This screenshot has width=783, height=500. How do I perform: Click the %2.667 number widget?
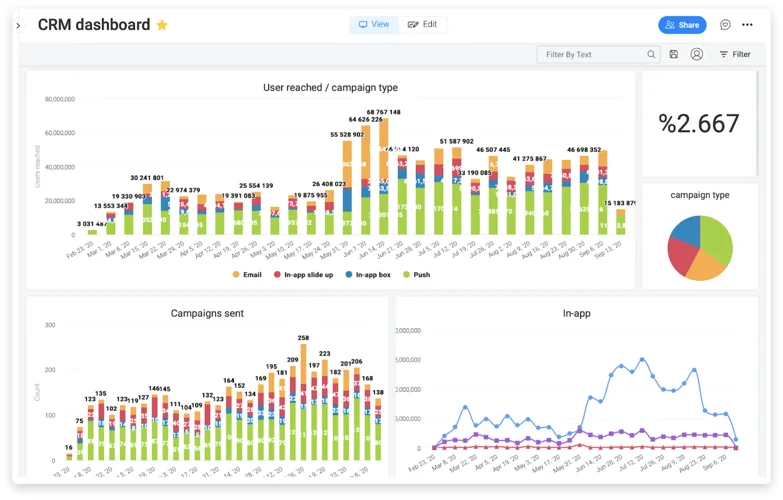pyautogui.click(x=699, y=123)
